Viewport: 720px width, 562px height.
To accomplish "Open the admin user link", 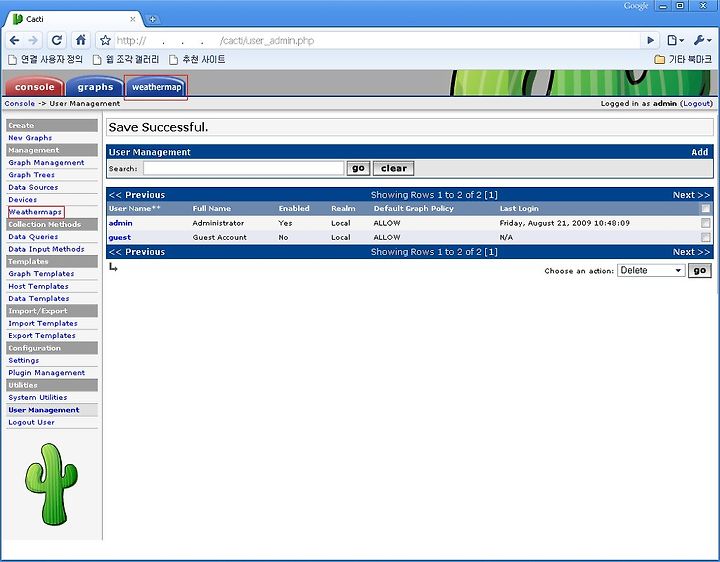I will (x=121, y=223).
